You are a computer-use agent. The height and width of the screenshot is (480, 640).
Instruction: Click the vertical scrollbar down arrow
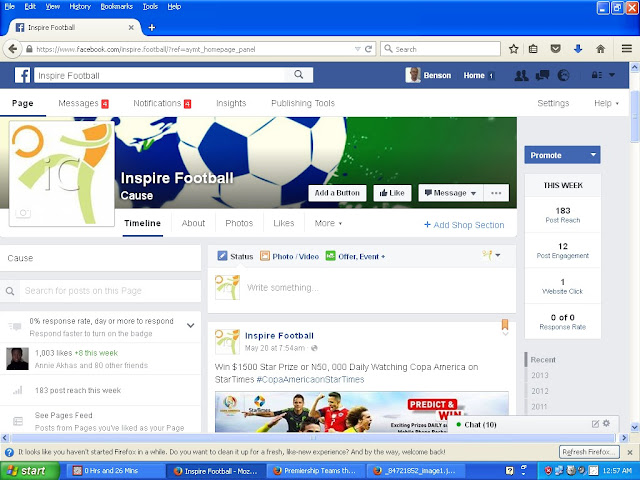tap(634, 427)
